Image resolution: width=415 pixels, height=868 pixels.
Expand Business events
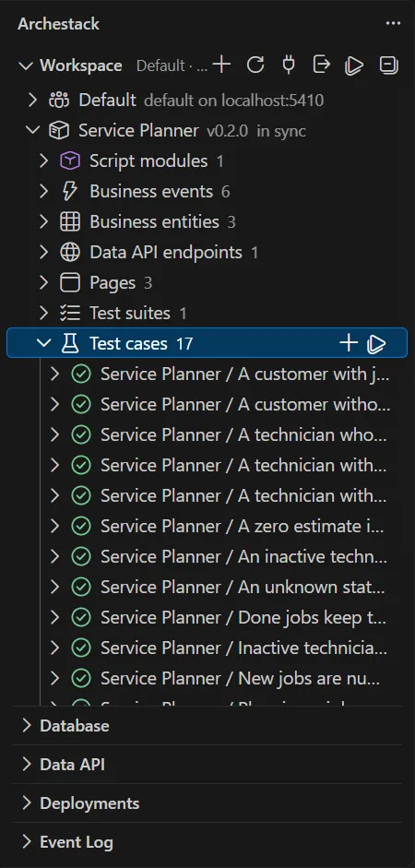(x=44, y=192)
